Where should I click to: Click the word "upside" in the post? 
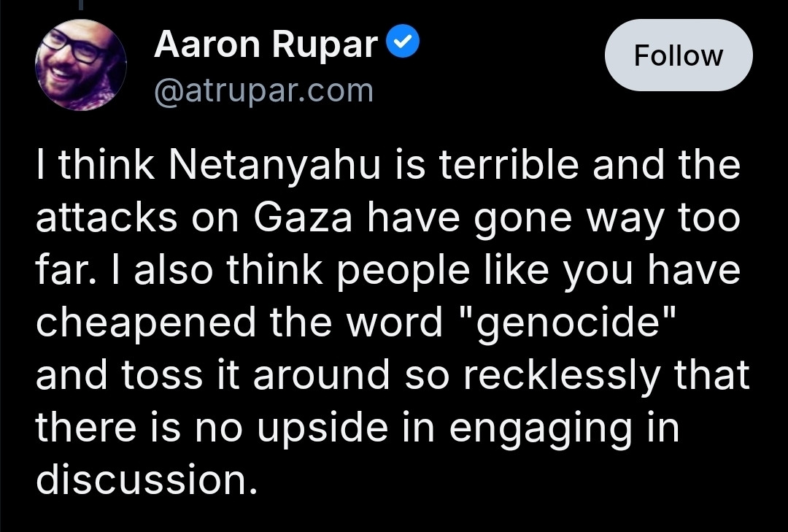click(x=322, y=428)
